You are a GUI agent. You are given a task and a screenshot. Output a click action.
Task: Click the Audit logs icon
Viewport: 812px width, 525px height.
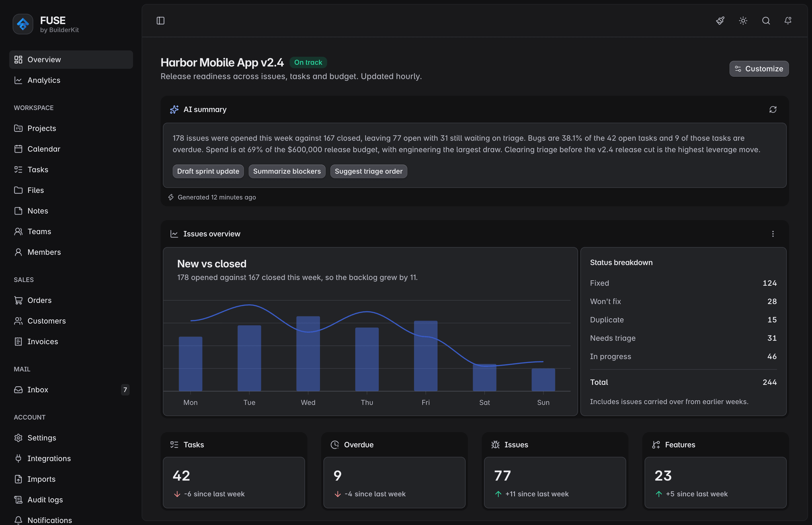click(x=18, y=500)
